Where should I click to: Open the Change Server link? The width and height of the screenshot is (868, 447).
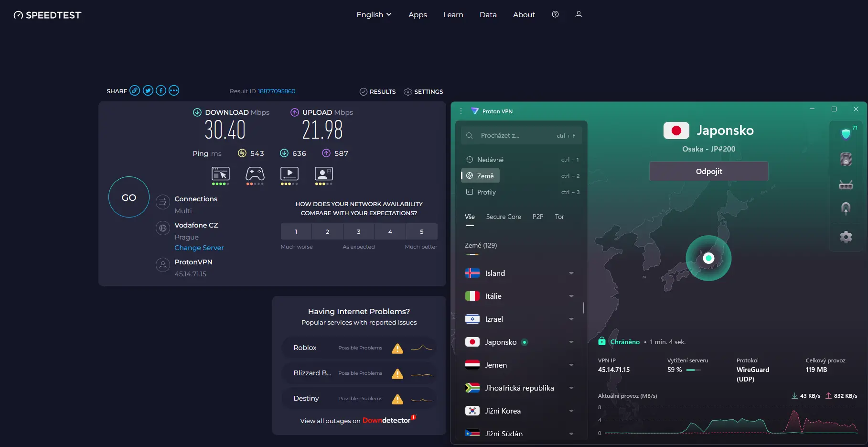pos(199,247)
